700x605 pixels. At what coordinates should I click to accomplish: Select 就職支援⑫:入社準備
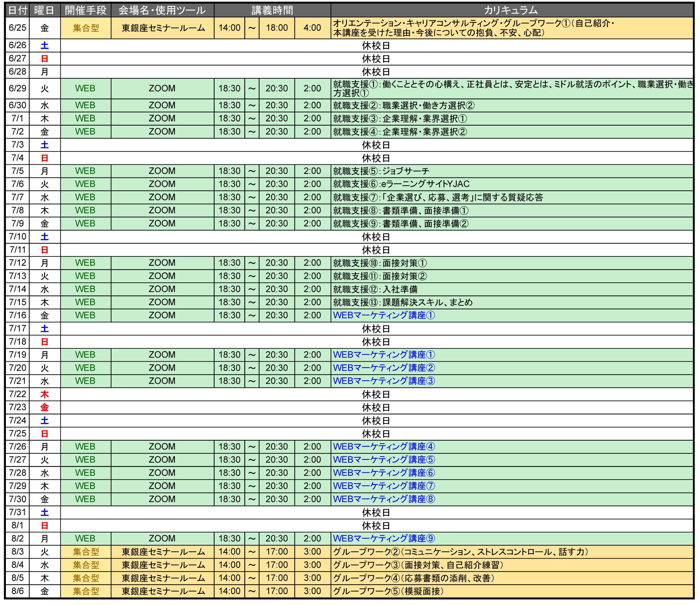pyautogui.click(x=375, y=289)
